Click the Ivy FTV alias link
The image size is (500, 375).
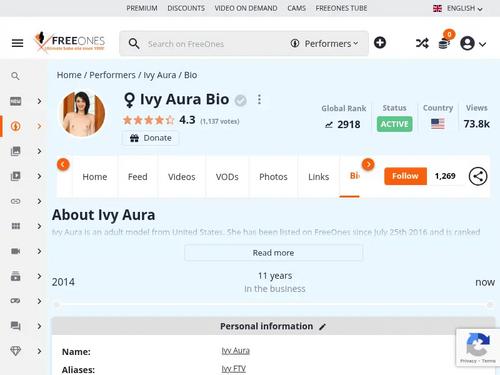point(234,369)
